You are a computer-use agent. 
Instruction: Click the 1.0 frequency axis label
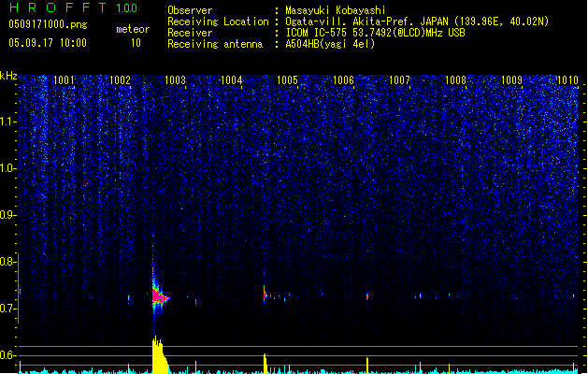click(x=7, y=168)
